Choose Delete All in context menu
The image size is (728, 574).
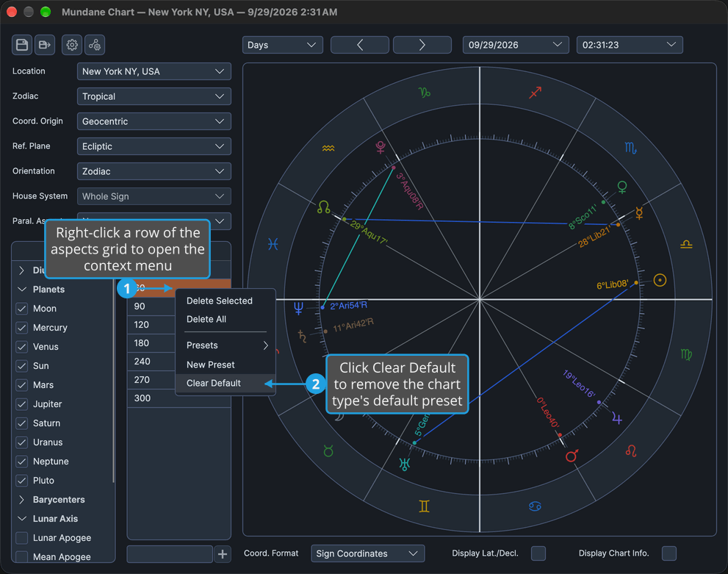226,320
